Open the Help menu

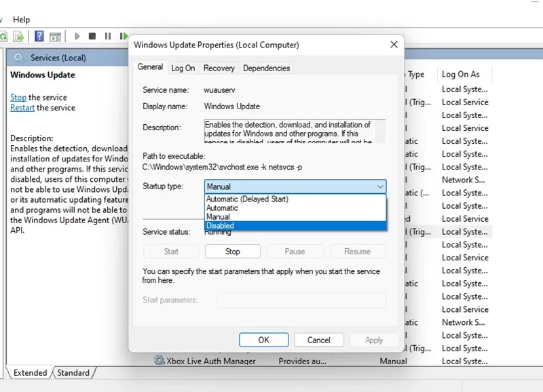tap(21, 20)
